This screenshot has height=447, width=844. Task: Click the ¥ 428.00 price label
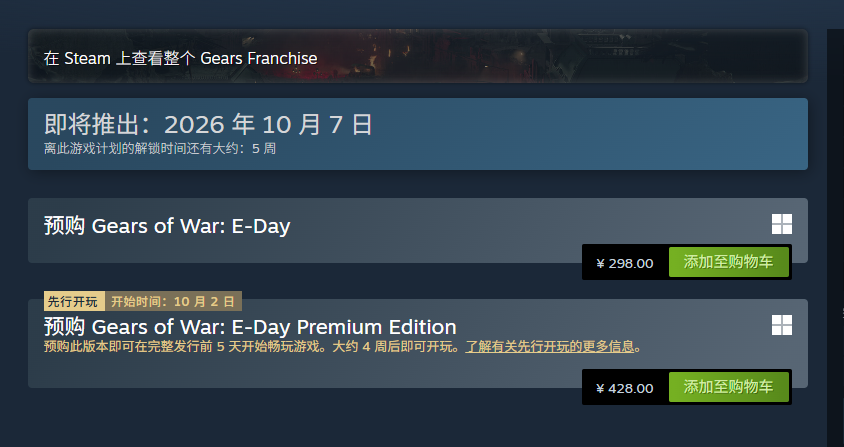tap(625, 388)
